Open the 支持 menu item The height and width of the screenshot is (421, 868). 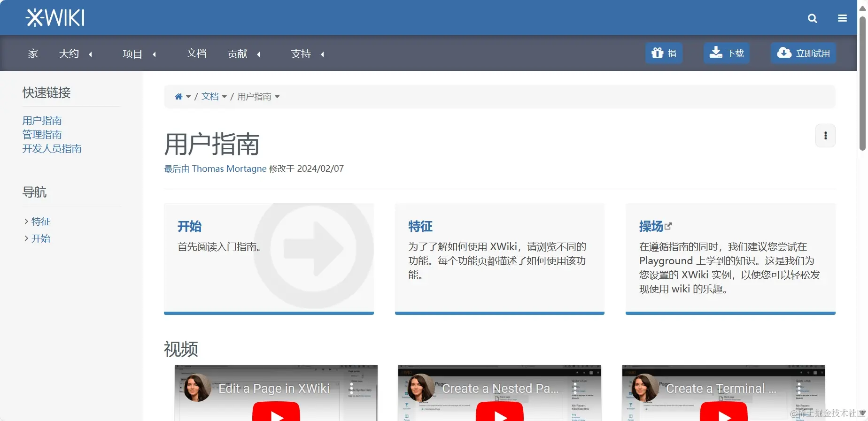301,54
